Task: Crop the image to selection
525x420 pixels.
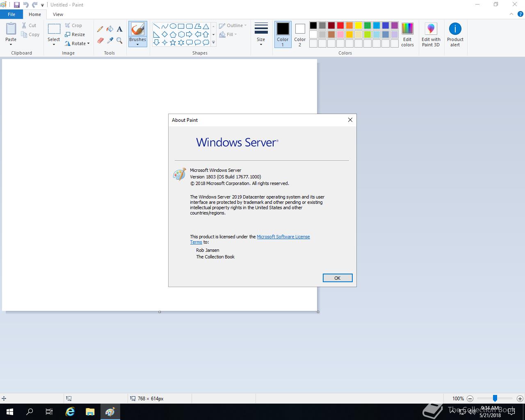Action: tap(73, 25)
